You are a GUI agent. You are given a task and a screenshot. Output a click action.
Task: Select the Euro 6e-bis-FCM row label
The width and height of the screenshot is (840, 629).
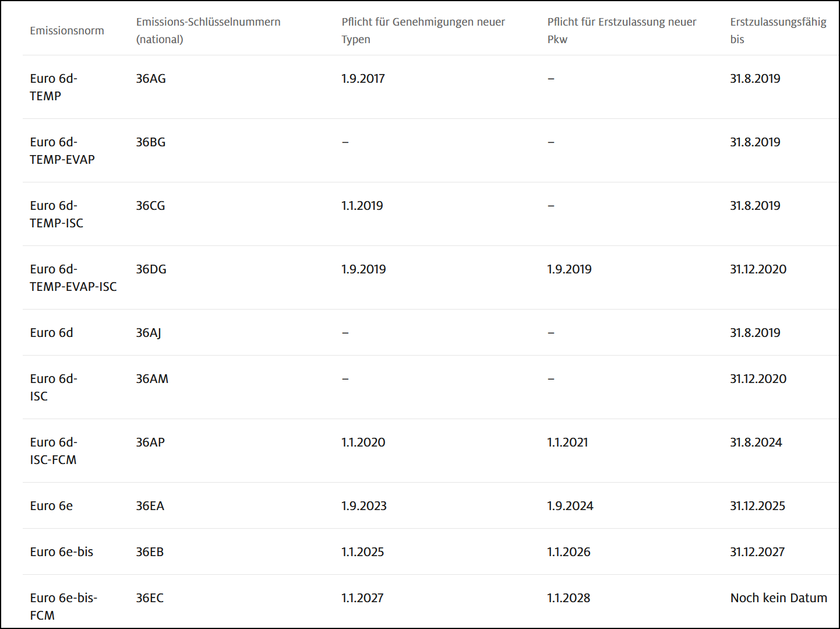(x=63, y=607)
